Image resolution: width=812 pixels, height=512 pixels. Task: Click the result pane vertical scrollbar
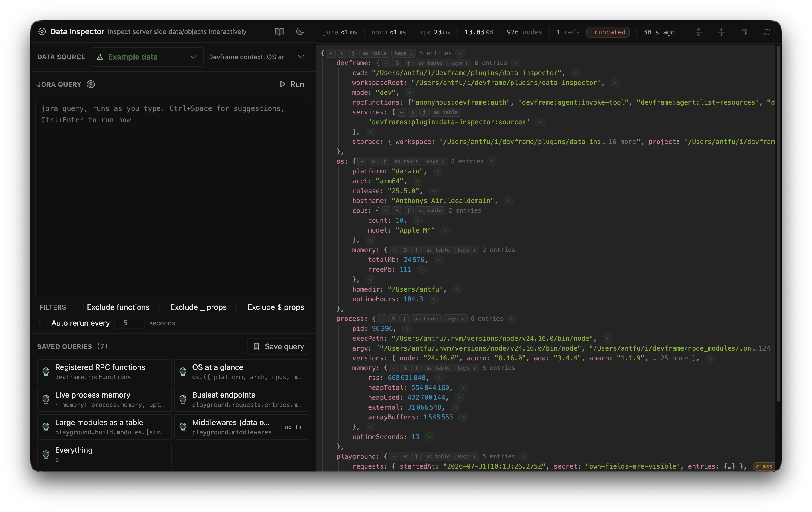779,224
